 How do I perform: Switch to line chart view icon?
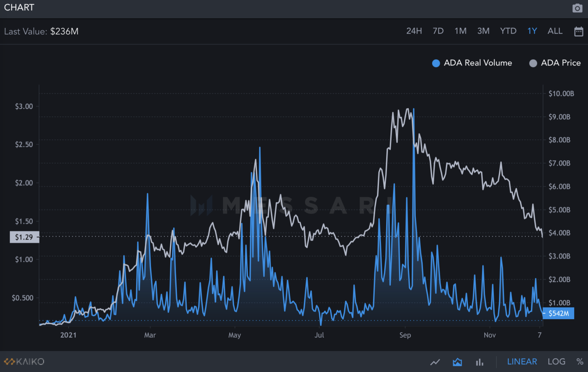pyautogui.click(x=435, y=362)
